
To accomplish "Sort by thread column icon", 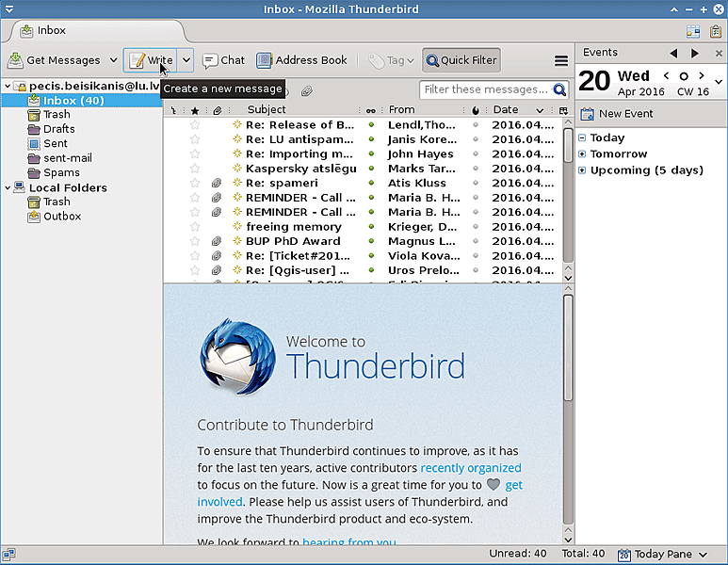I will [x=173, y=110].
